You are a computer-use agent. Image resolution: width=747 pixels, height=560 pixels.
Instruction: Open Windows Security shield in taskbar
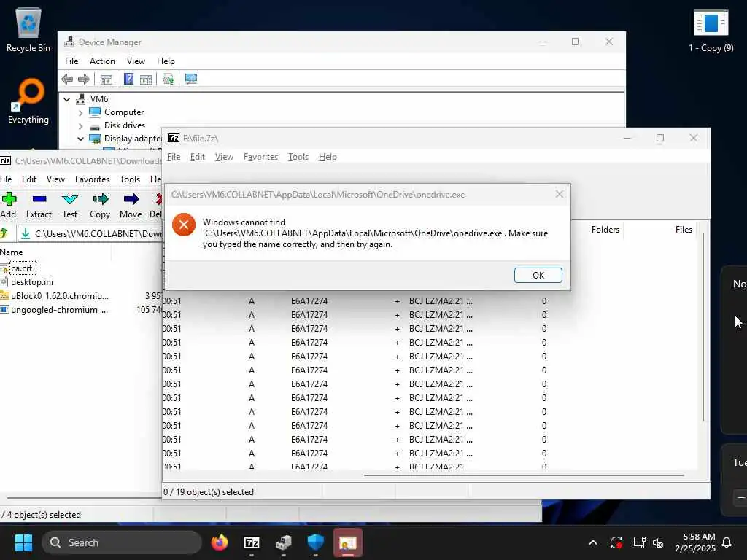coord(315,542)
